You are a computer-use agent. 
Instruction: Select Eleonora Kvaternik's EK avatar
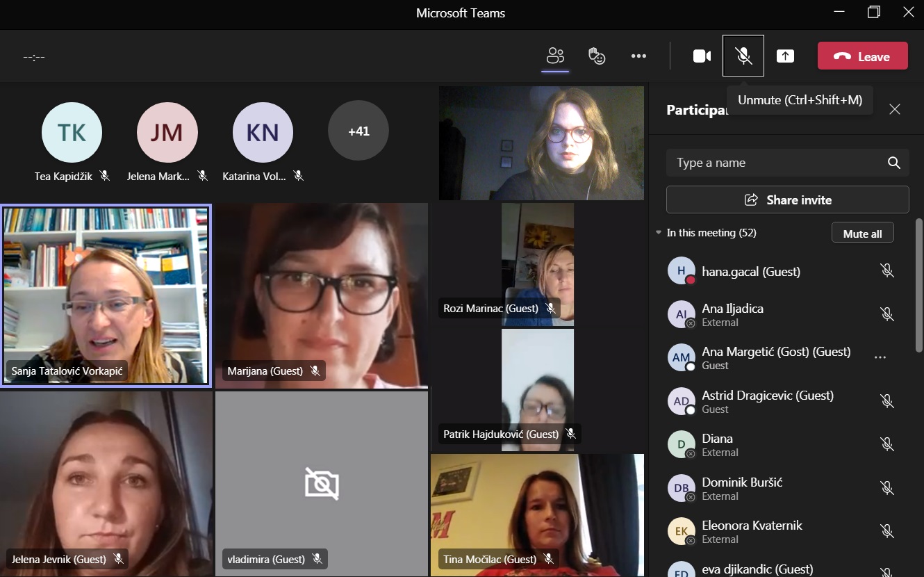pyautogui.click(x=682, y=531)
